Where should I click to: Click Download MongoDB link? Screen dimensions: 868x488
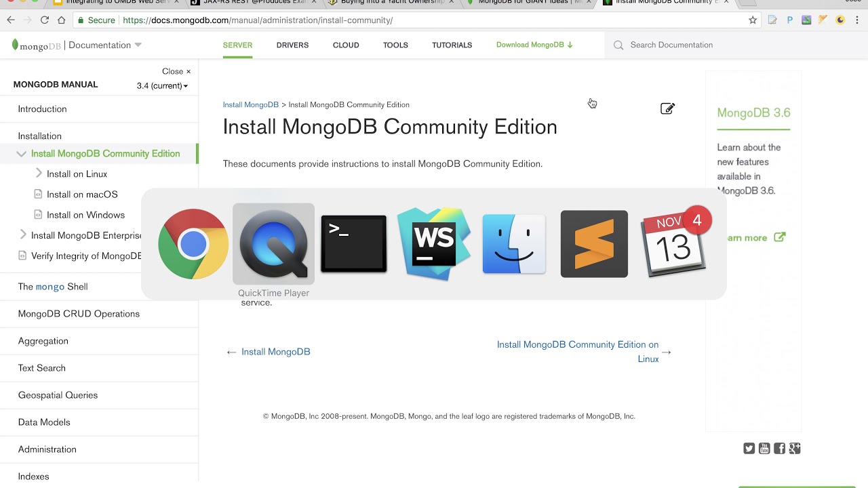point(534,45)
